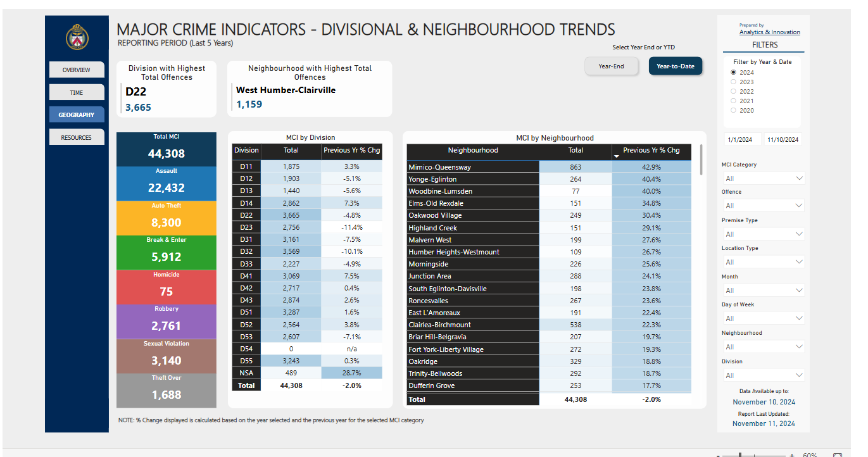Click the Year-End button
This screenshot has height=457, width=868.
[x=611, y=66]
